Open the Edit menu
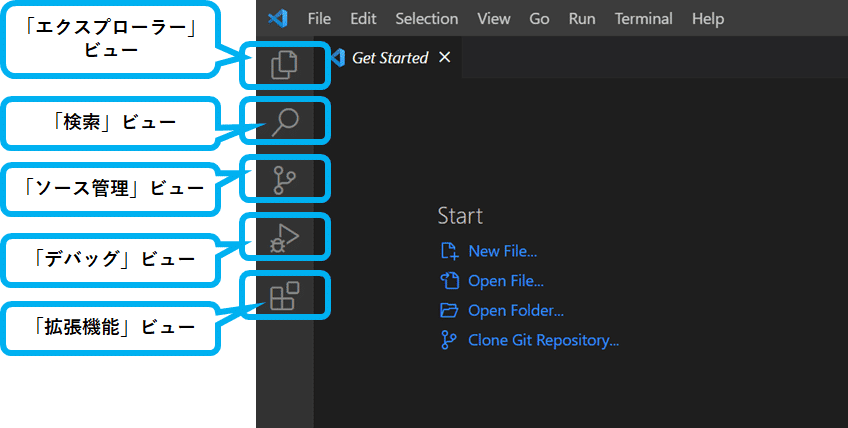This screenshot has width=848, height=428. pos(363,19)
